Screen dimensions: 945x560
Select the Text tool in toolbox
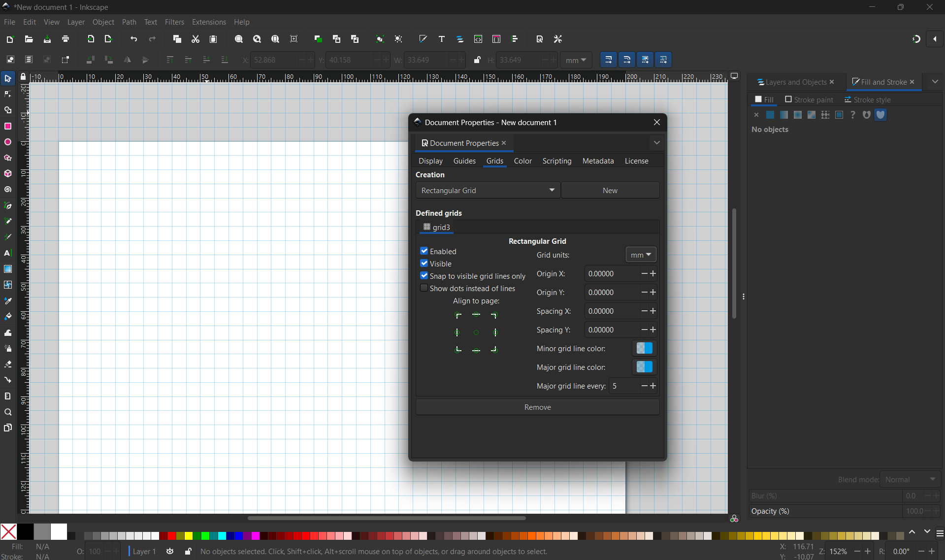coord(8,253)
